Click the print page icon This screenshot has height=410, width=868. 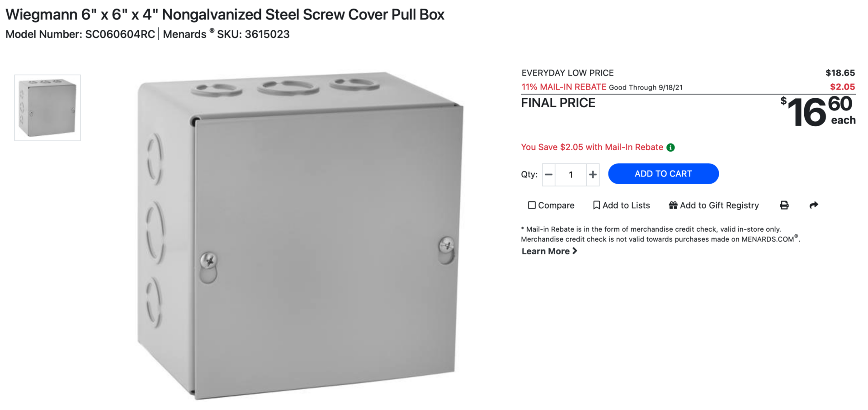pyautogui.click(x=784, y=205)
